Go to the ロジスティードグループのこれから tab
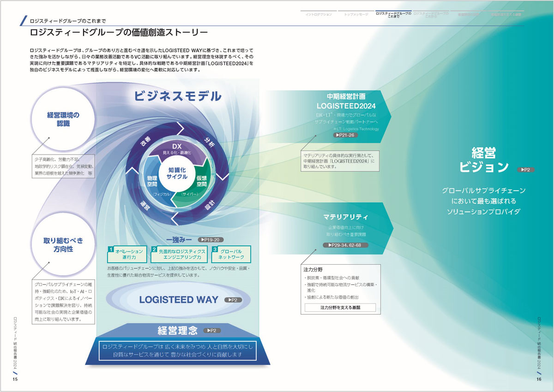 (x=431, y=15)
